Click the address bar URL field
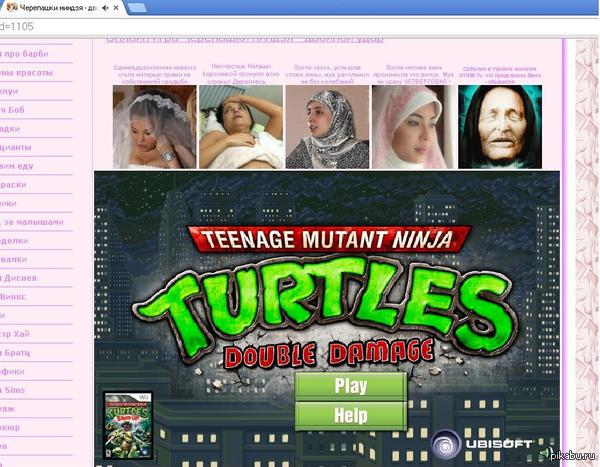The width and height of the screenshot is (600, 467). click(300, 26)
